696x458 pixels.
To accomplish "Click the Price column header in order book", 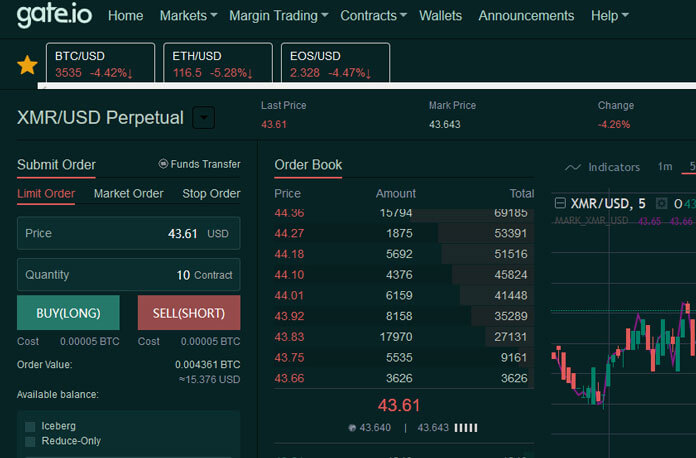I will click(287, 193).
